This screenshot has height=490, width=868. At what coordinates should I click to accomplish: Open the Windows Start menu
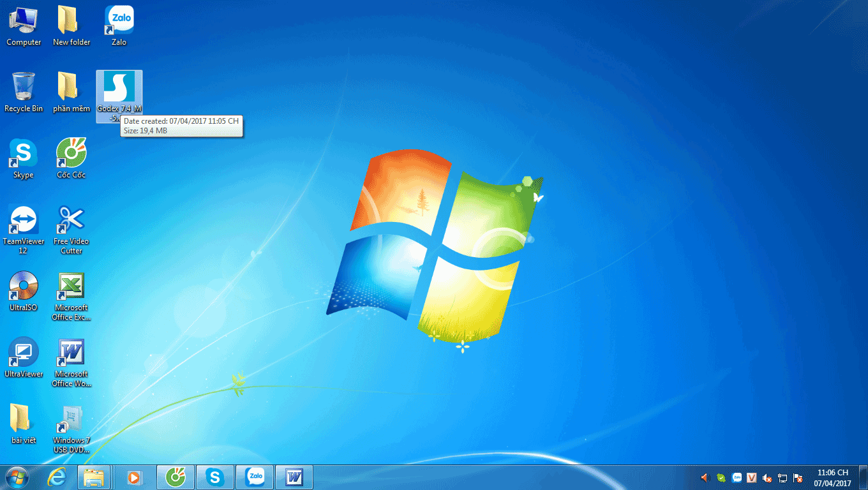pyautogui.click(x=17, y=477)
